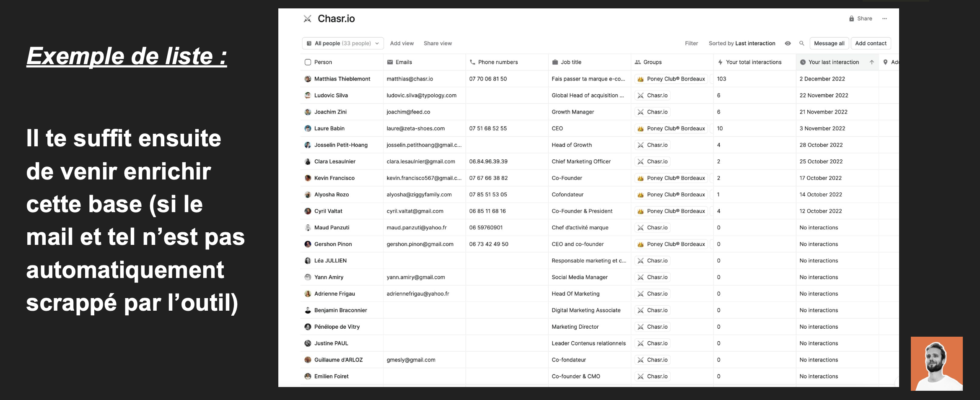Click Matthias Thieblemont's avatar icon
The width and height of the screenshot is (980, 400).
pyautogui.click(x=308, y=79)
